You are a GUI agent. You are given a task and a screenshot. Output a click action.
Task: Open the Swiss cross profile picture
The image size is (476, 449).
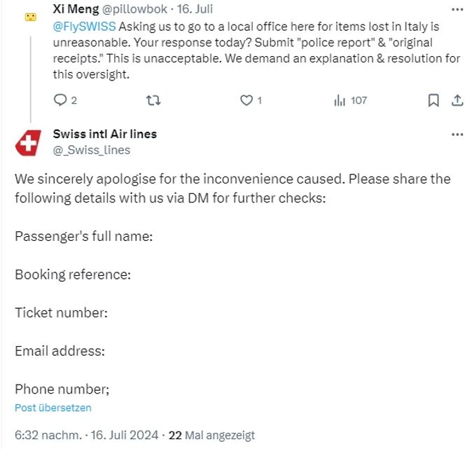point(28,143)
